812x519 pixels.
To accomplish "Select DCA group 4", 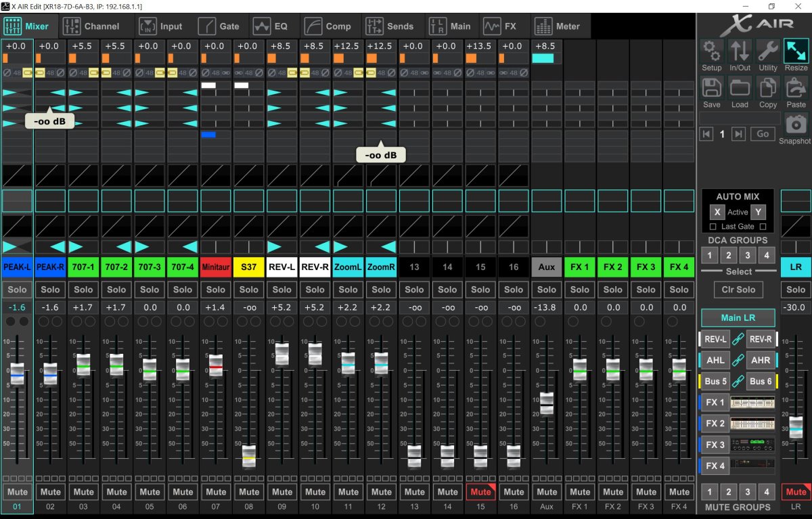I will [766, 255].
